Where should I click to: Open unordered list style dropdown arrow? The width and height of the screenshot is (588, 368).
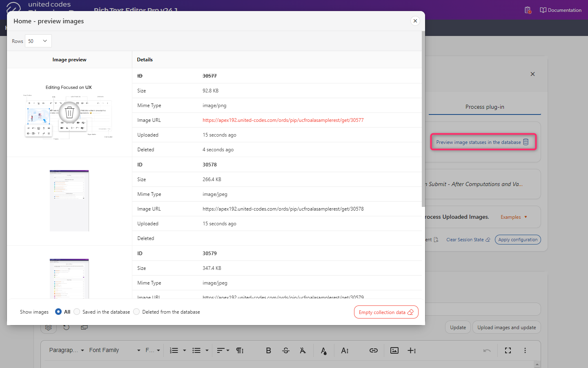[x=207, y=350]
